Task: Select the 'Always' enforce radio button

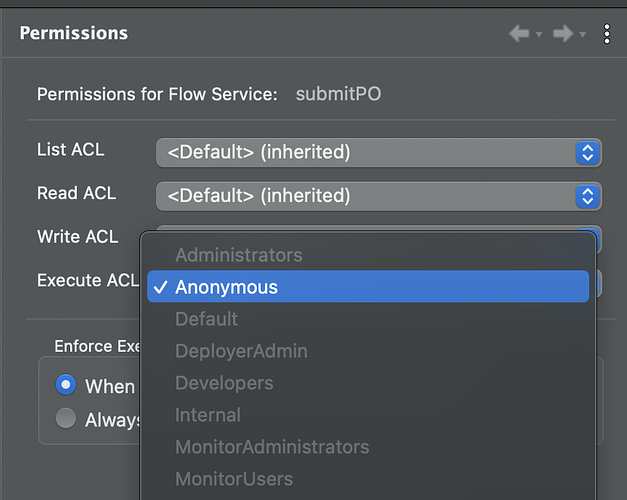Action: (x=67, y=419)
